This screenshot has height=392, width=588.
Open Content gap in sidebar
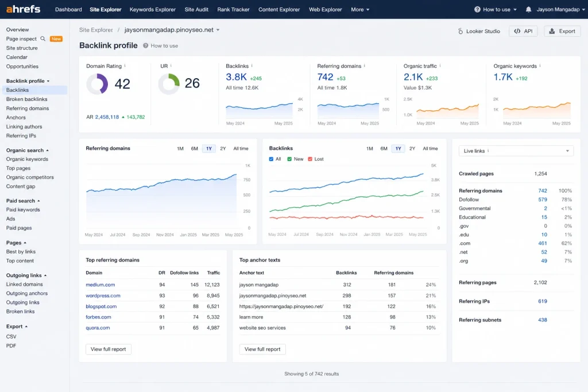(x=21, y=187)
